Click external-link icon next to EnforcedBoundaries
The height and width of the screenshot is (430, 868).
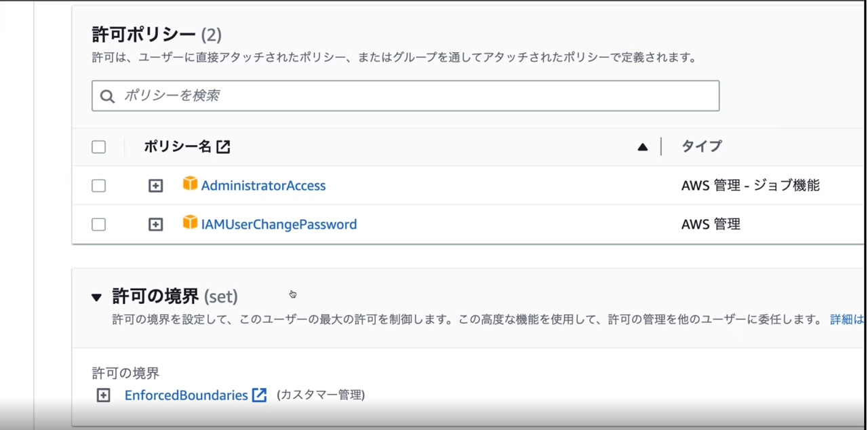coord(259,395)
